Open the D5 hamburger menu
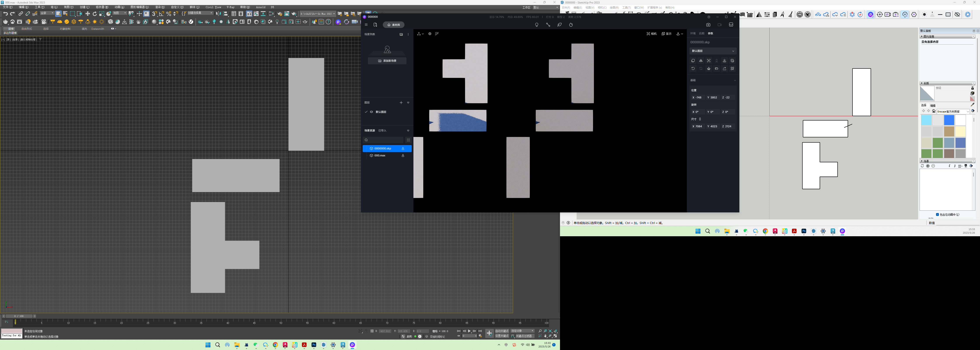This screenshot has height=350, width=980. (366, 25)
